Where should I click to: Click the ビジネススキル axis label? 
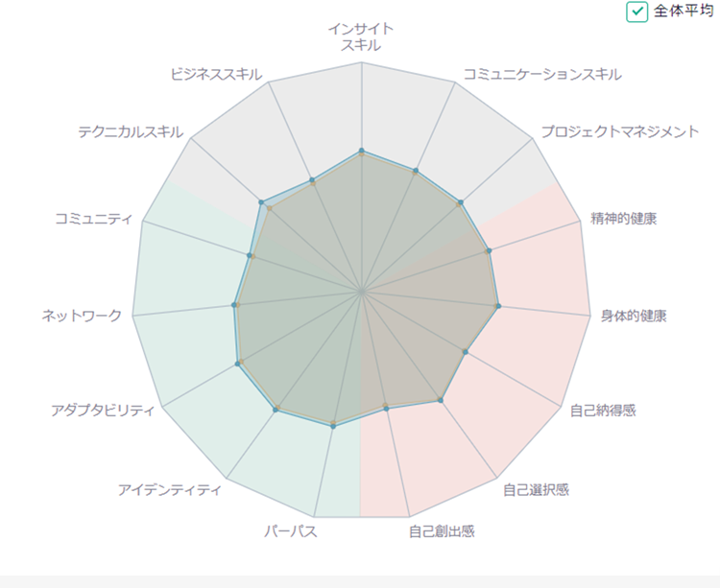pos(216,74)
